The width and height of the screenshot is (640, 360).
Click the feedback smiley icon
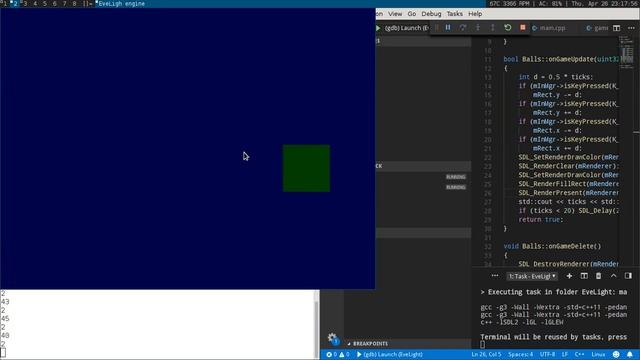[x=616, y=354]
